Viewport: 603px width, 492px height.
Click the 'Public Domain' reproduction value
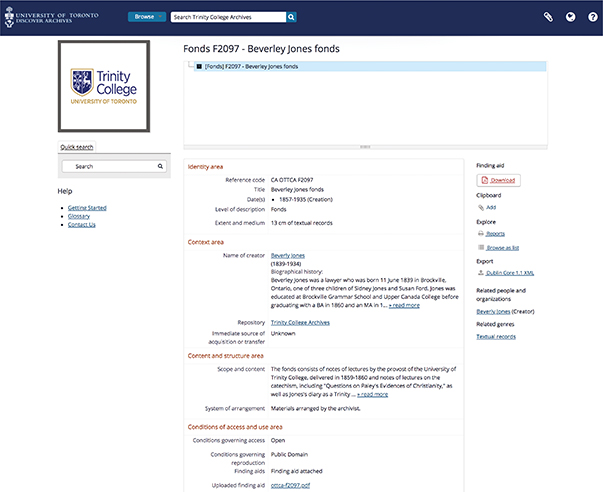click(x=289, y=454)
